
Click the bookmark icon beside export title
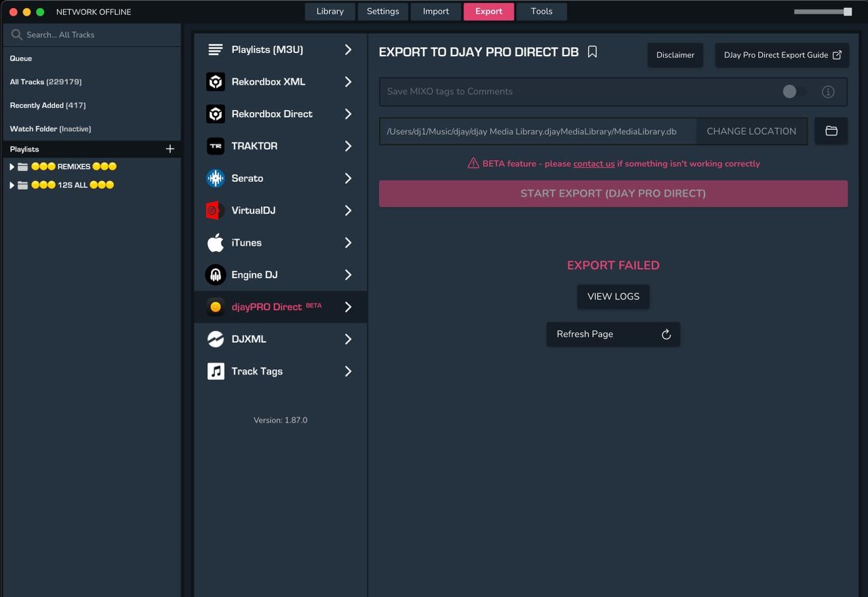592,52
